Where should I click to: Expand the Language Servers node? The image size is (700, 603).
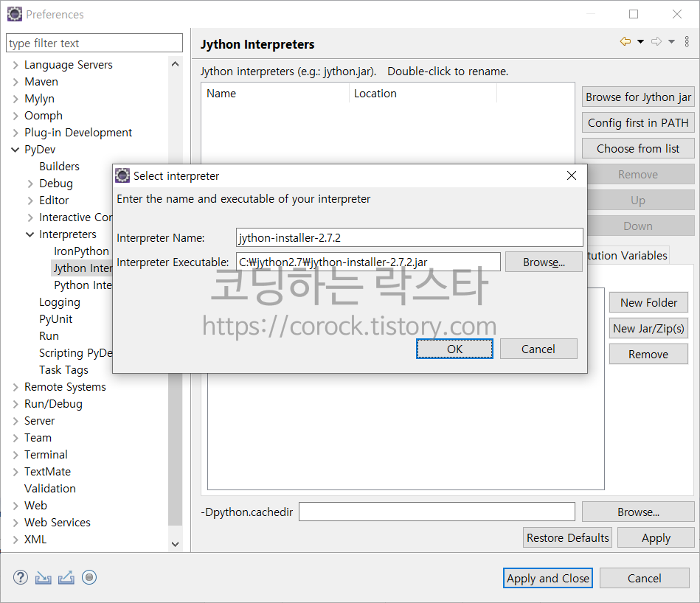(15, 65)
